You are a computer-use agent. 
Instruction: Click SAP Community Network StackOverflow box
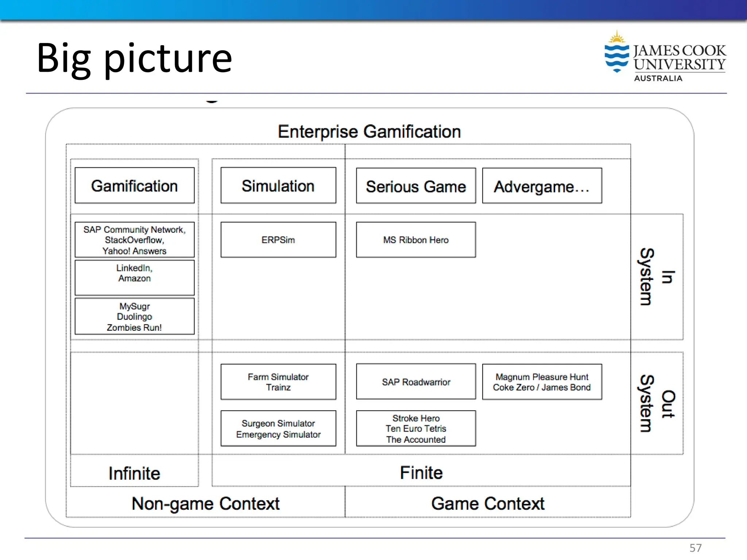coord(134,240)
